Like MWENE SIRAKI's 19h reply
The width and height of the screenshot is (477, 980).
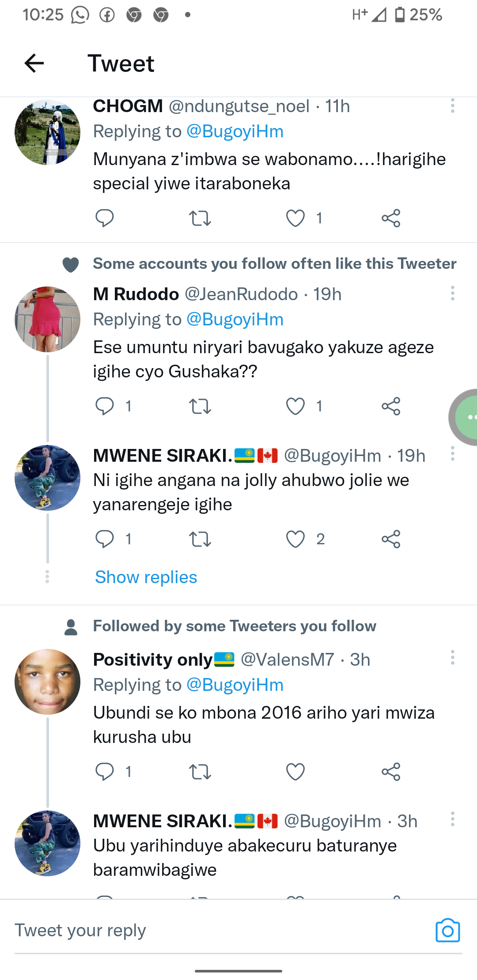(295, 539)
